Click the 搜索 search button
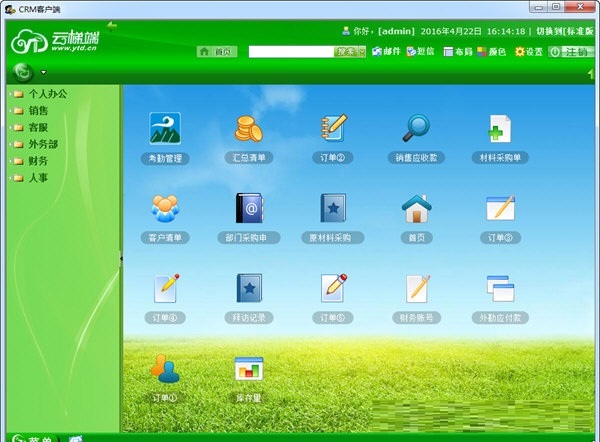Screen dimensions: 600x442 coord(346,52)
